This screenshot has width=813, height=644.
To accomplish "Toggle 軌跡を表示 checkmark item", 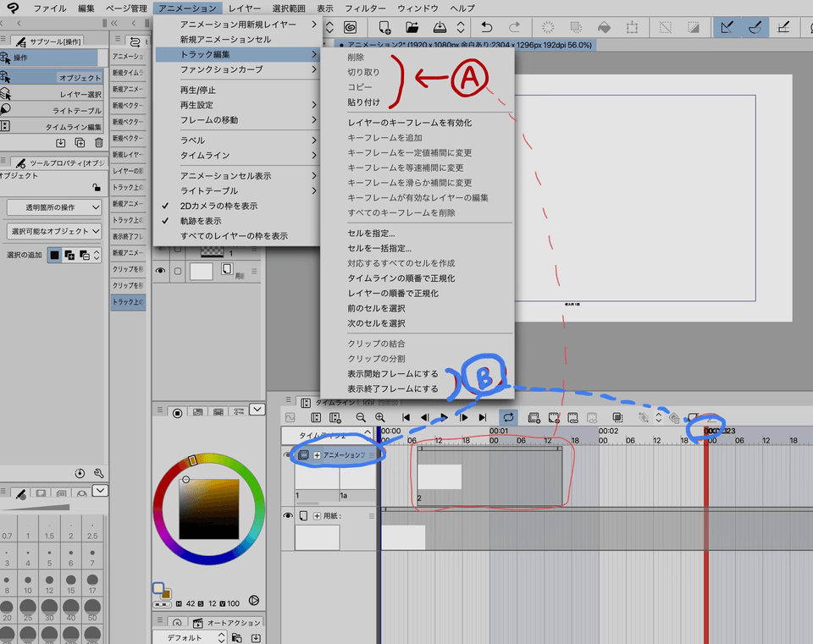I will (x=200, y=221).
